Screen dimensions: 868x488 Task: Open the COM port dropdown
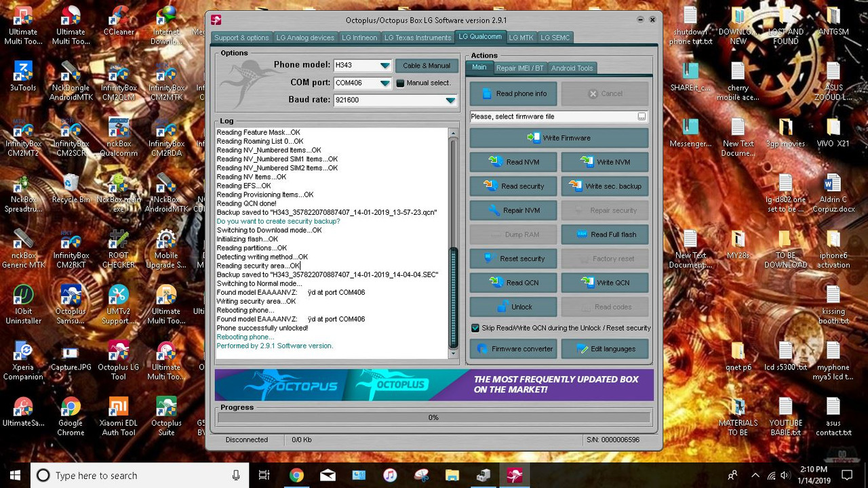[384, 83]
